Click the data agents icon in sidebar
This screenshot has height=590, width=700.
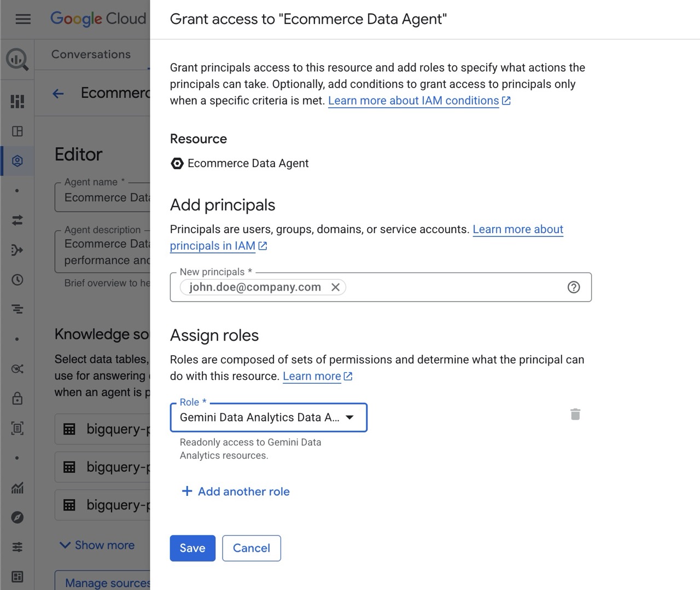tap(17, 161)
